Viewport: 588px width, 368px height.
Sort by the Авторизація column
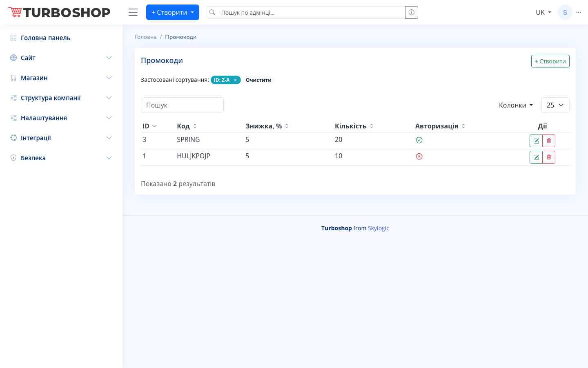click(440, 126)
